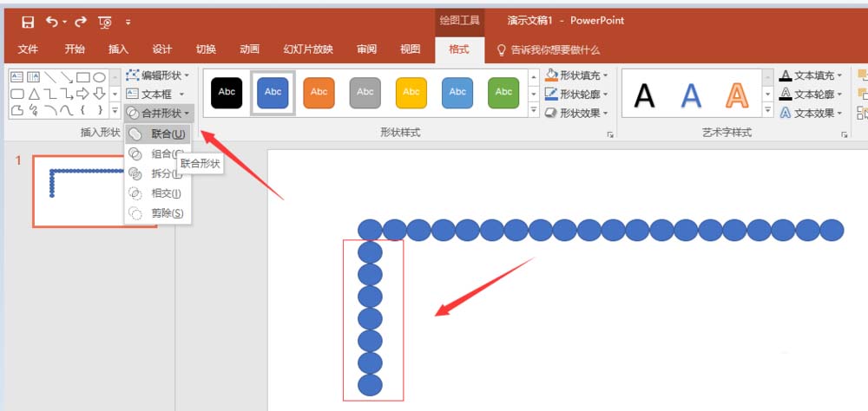Apply the green Abc shape style
The height and width of the screenshot is (411, 868).
503,93
